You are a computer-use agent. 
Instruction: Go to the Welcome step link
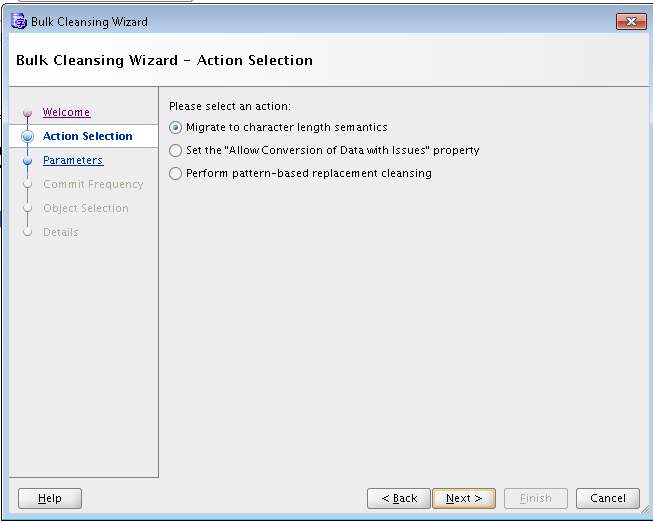[66, 113]
